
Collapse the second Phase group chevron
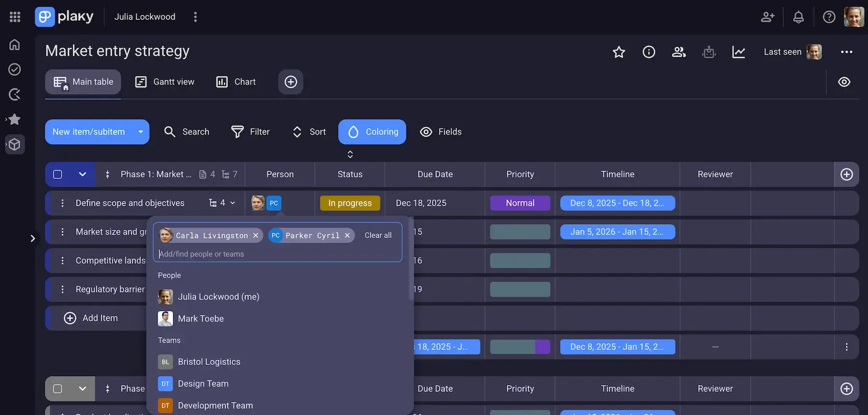point(82,389)
